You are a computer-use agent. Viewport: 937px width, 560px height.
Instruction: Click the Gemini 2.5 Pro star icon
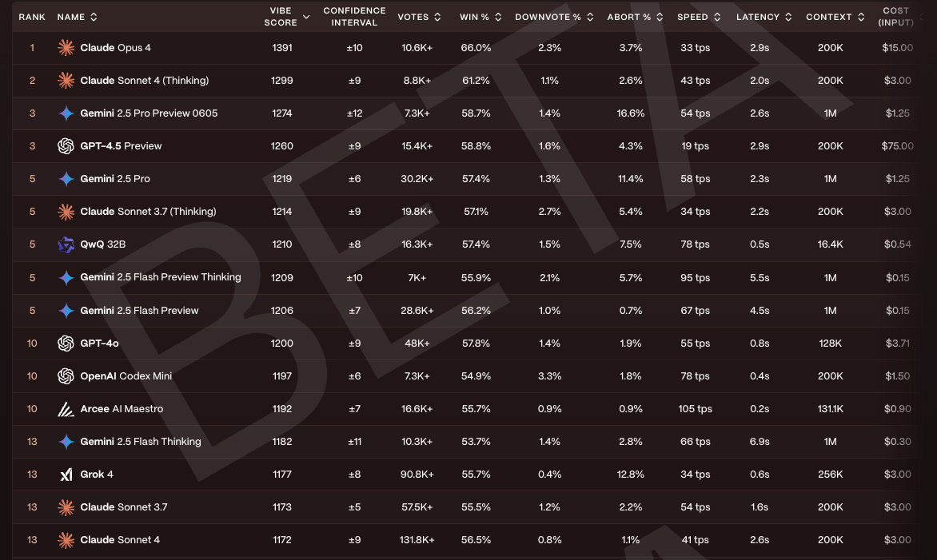66,178
